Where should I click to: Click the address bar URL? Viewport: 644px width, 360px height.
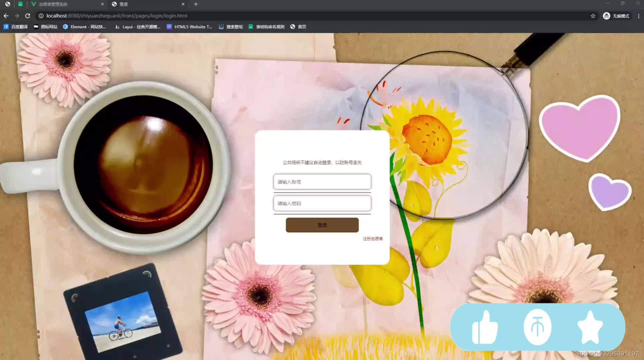[117, 16]
